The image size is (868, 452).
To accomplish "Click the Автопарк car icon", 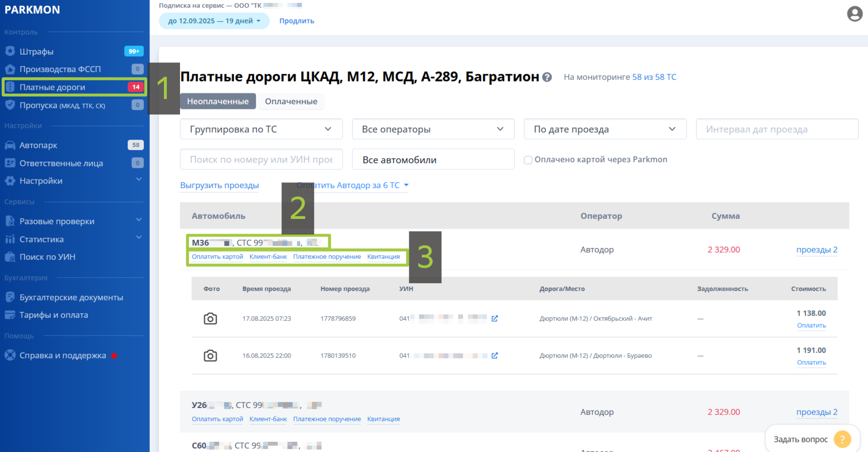I will [x=10, y=145].
